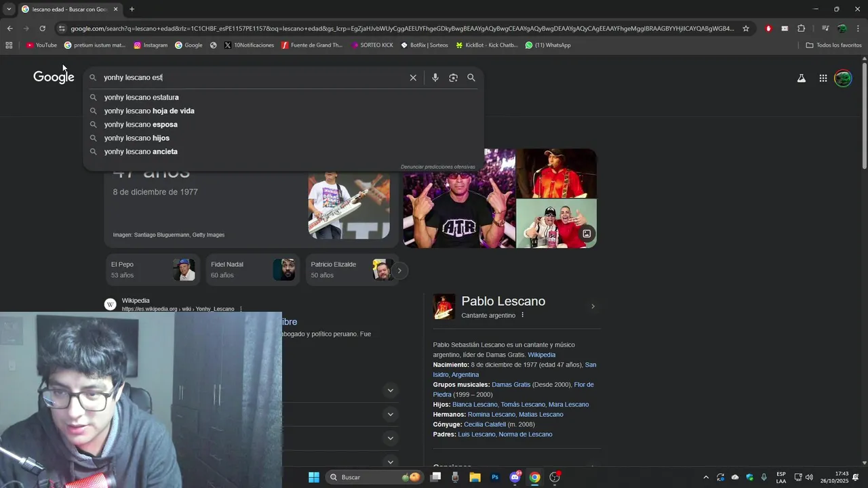This screenshot has height=488, width=868.
Task: Open Cantante argentino three-dot options
Action: (x=522, y=315)
